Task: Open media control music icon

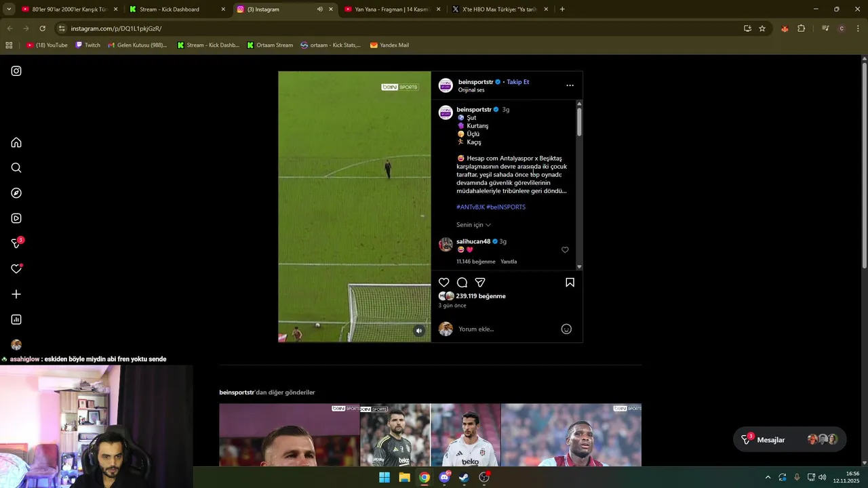Action: pyautogui.click(x=825, y=28)
